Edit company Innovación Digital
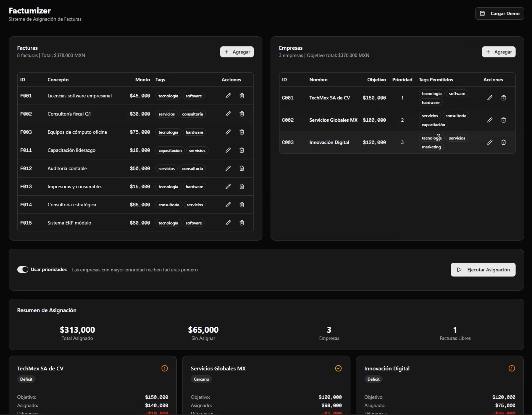 pos(490,142)
